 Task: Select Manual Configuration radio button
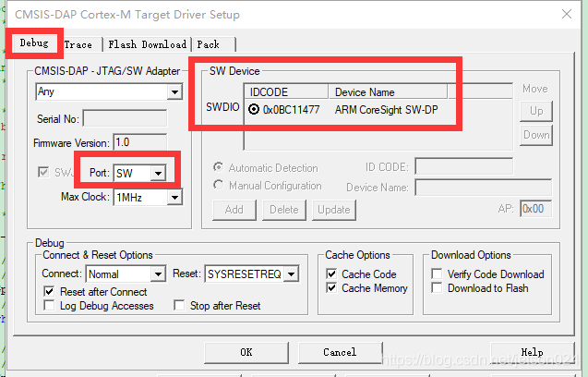point(218,185)
